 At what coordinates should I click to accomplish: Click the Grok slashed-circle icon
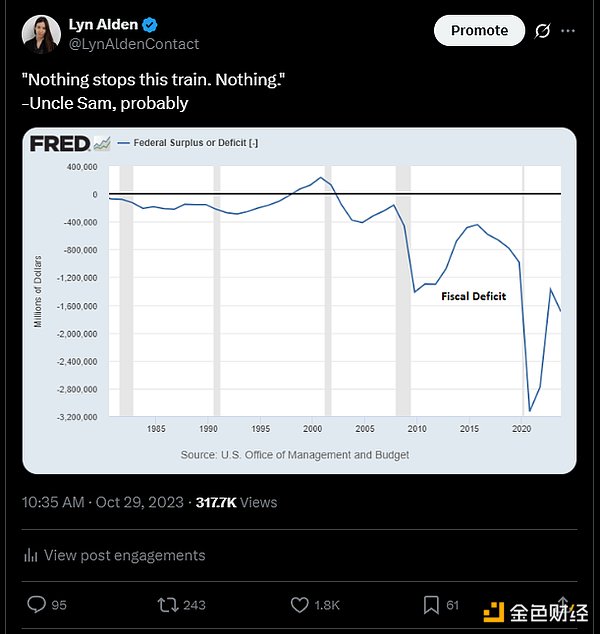[542, 31]
